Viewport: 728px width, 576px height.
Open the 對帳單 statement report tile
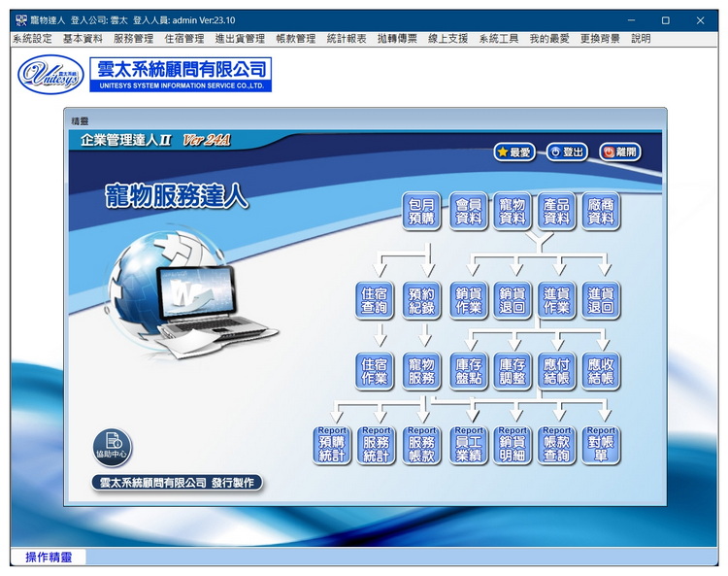(x=601, y=446)
